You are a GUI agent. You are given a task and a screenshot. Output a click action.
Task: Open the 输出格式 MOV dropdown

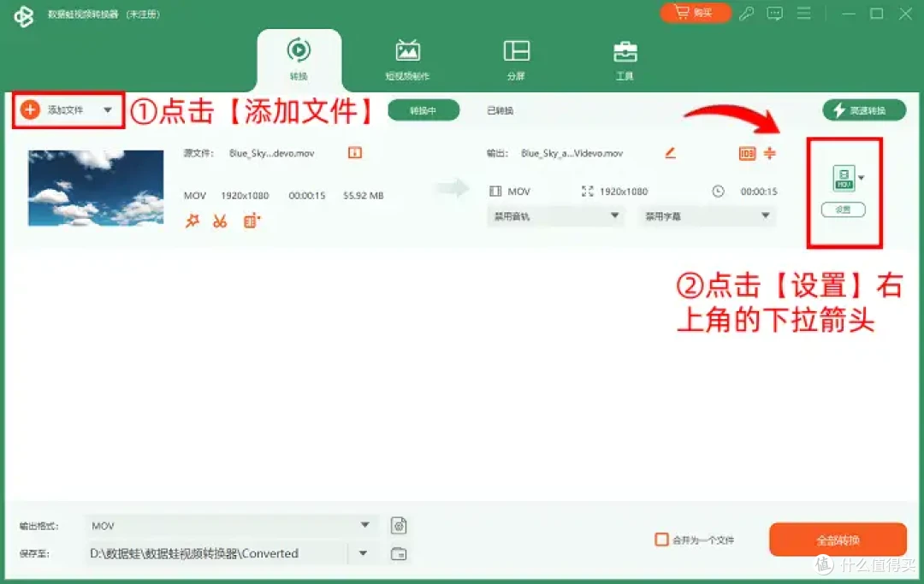[230, 525]
